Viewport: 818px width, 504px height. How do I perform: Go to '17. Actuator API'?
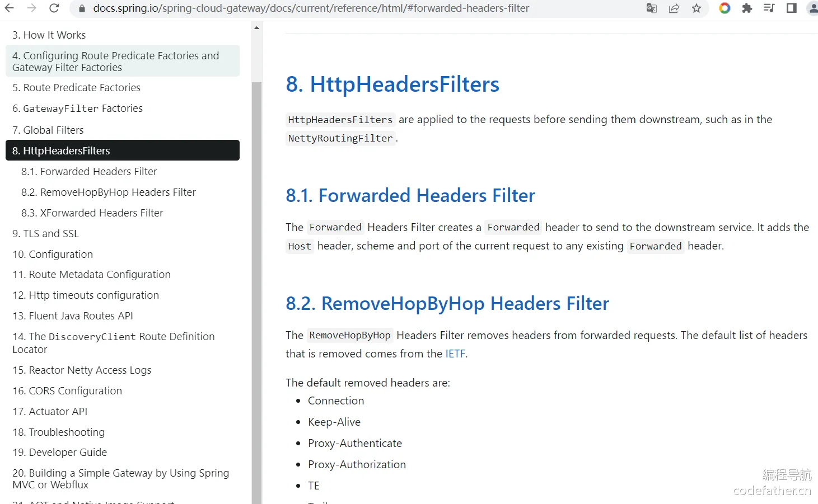tap(50, 412)
